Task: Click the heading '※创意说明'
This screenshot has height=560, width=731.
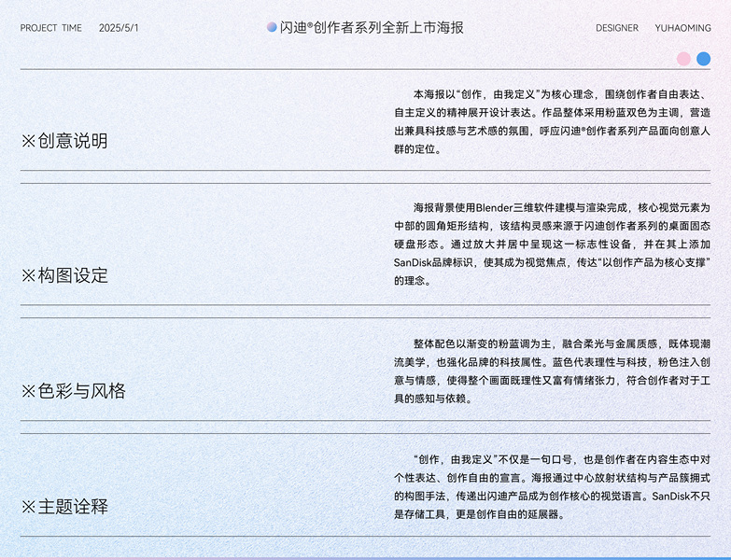Action: (x=64, y=141)
